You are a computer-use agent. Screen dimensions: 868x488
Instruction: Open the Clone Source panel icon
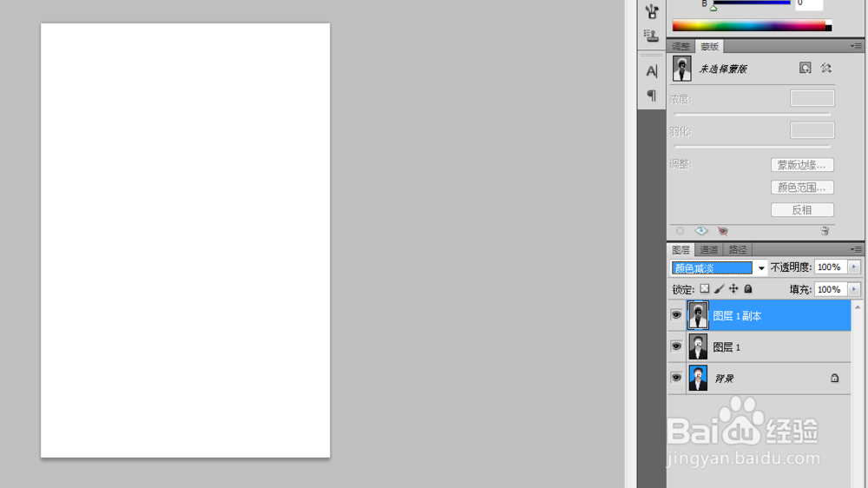pyautogui.click(x=652, y=36)
